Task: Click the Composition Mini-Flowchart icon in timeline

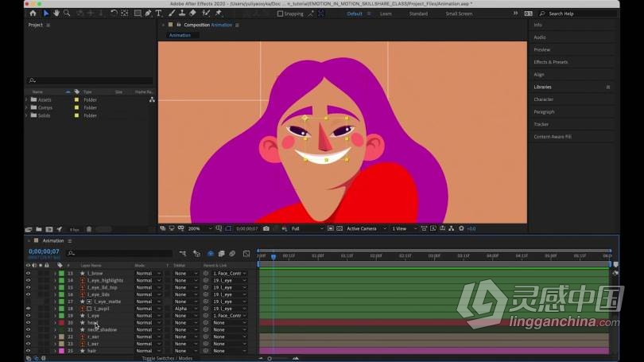Action: point(183,254)
